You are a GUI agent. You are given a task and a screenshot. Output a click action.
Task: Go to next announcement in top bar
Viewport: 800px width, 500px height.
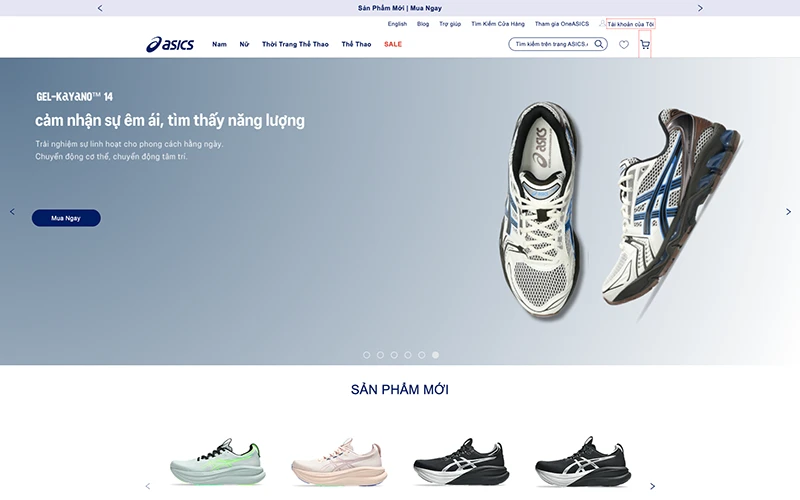(700, 8)
